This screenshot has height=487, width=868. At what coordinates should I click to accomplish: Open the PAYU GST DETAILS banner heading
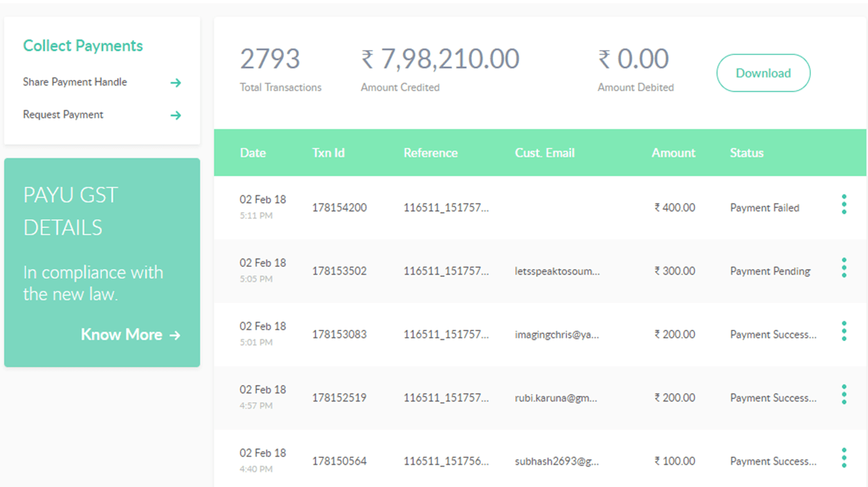(71, 211)
